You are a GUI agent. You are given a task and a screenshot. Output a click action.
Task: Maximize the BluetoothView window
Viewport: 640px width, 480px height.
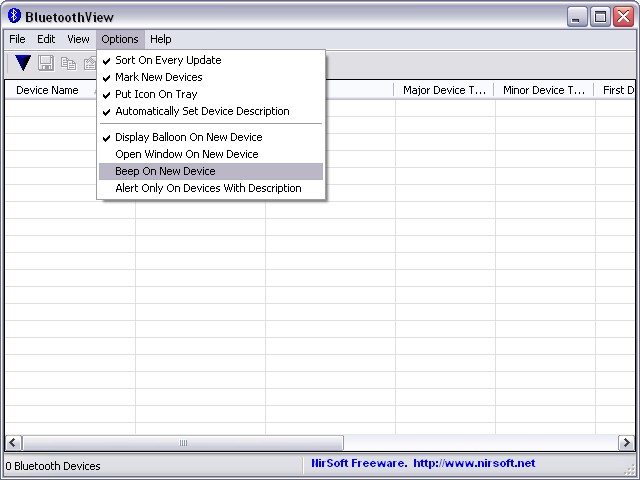pyautogui.click(x=600, y=17)
